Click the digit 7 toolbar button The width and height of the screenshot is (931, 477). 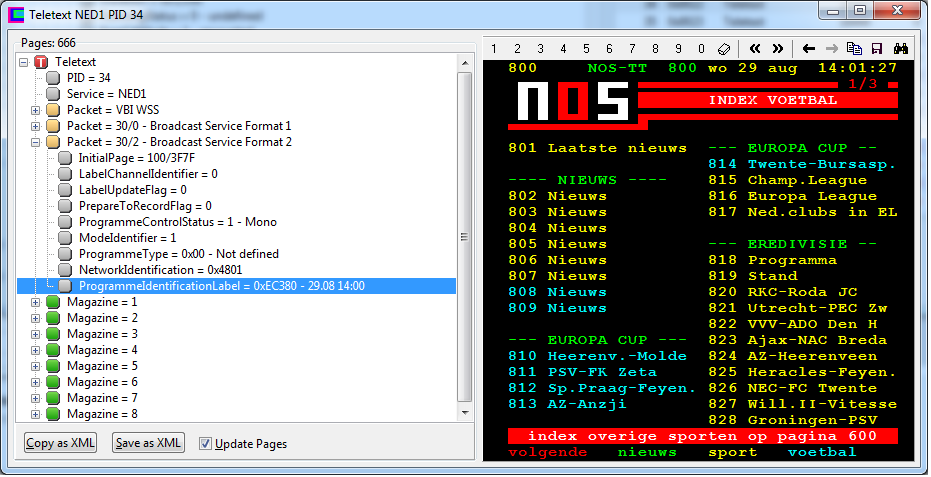tap(632, 49)
